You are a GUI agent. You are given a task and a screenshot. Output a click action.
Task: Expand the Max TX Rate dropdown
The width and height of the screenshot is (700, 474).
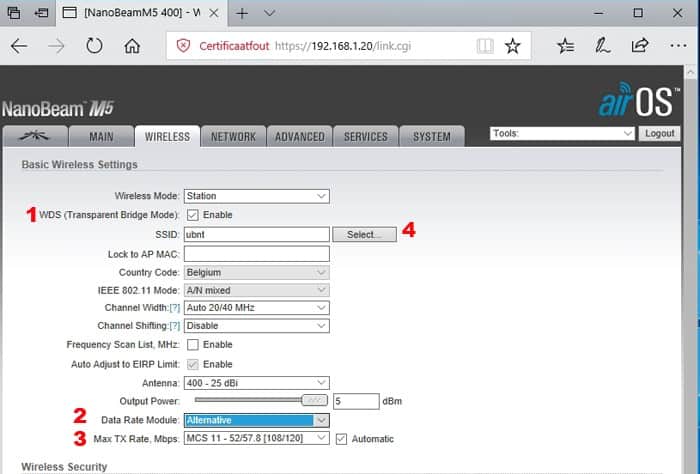[257, 438]
